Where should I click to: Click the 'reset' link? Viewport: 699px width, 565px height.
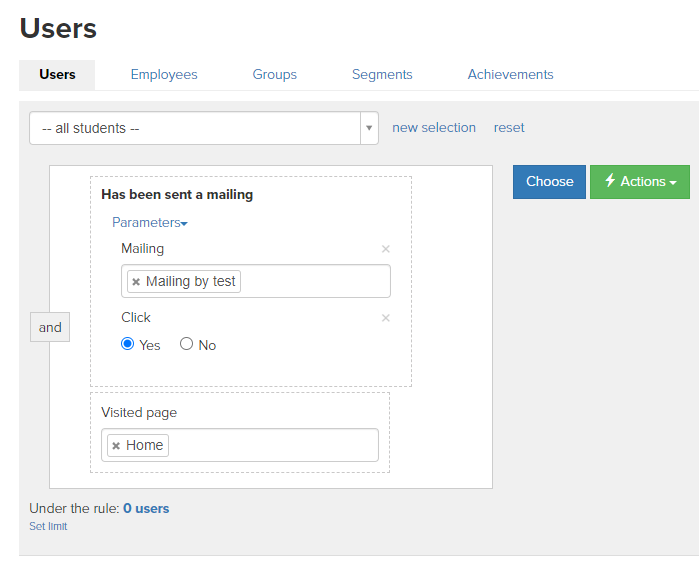tap(509, 128)
